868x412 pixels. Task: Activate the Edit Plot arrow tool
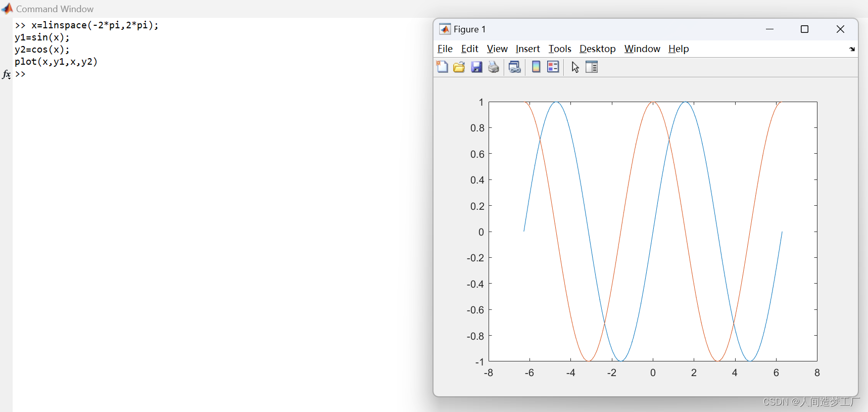(x=575, y=67)
